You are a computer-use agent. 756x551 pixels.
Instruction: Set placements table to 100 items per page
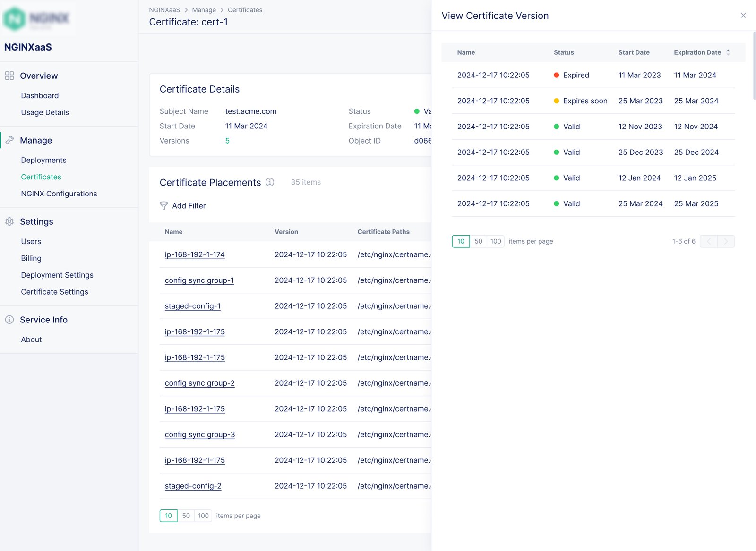(x=203, y=516)
